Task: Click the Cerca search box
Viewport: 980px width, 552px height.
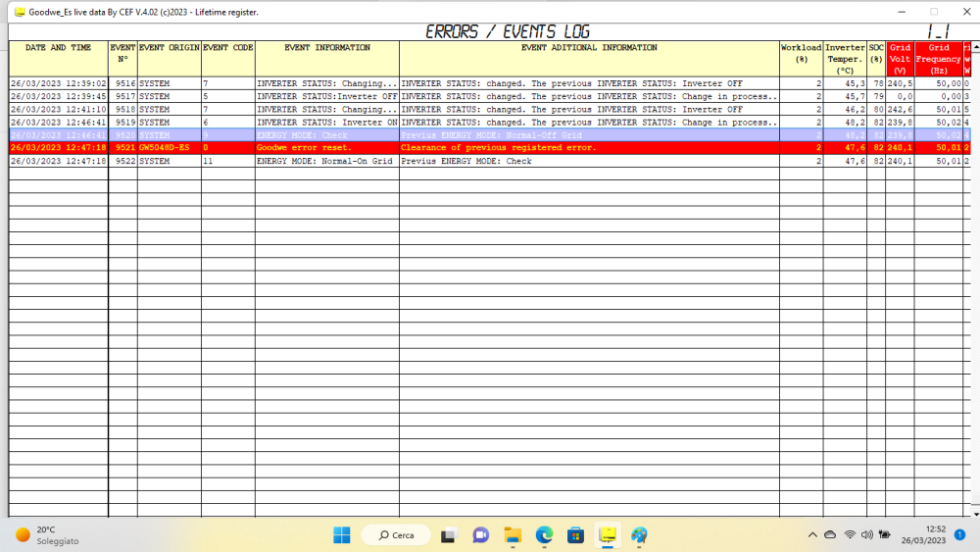Action: pyautogui.click(x=396, y=535)
